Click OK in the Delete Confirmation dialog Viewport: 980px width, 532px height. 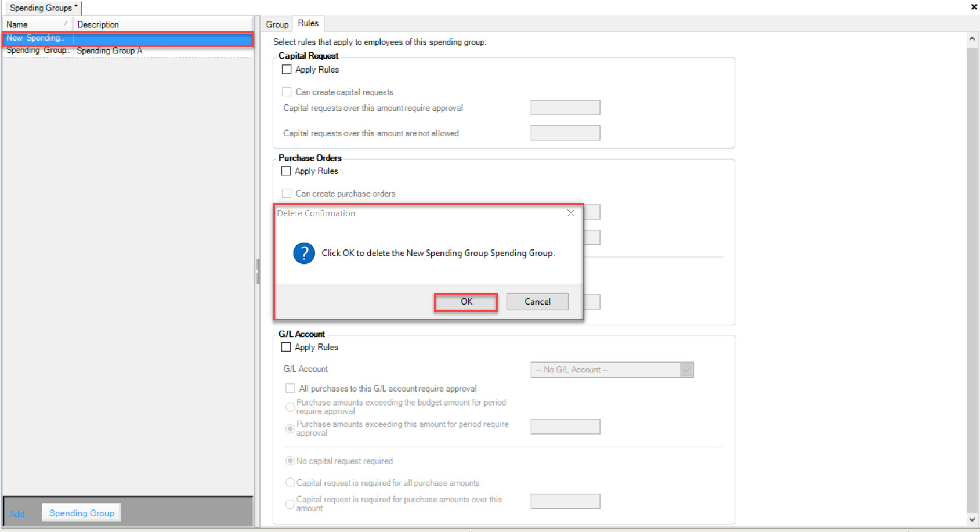click(x=466, y=302)
